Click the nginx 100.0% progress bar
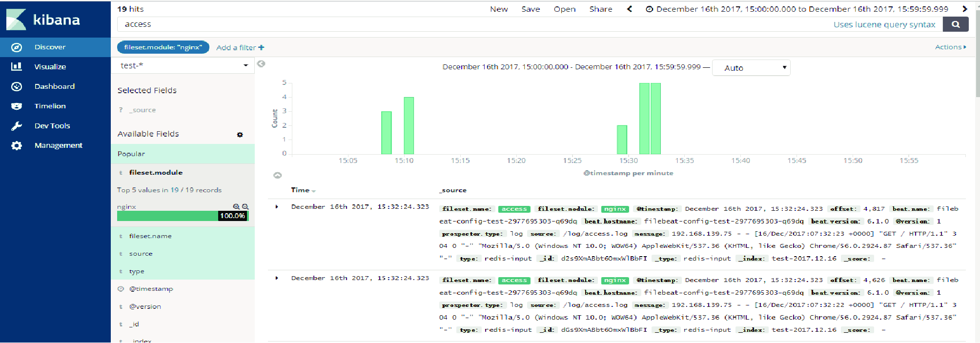980x343 pixels. coord(183,216)
